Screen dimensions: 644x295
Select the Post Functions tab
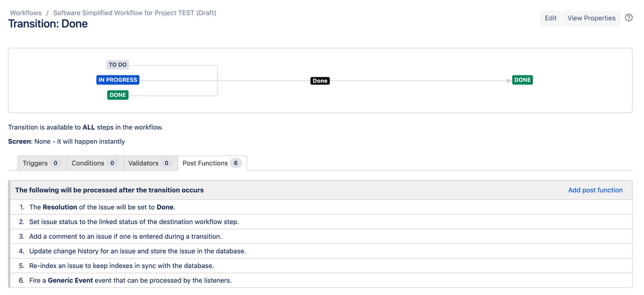point(212,163)
